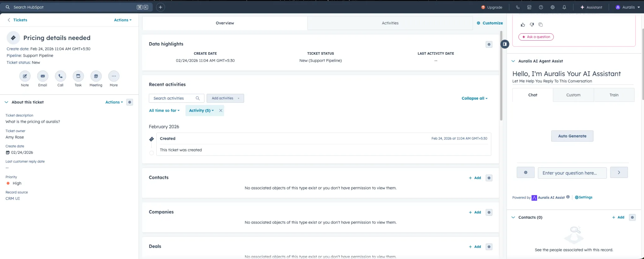This screenshot has width=644, height=259.
Task: Open the More actions icon
Action: [x=114, y=76]
